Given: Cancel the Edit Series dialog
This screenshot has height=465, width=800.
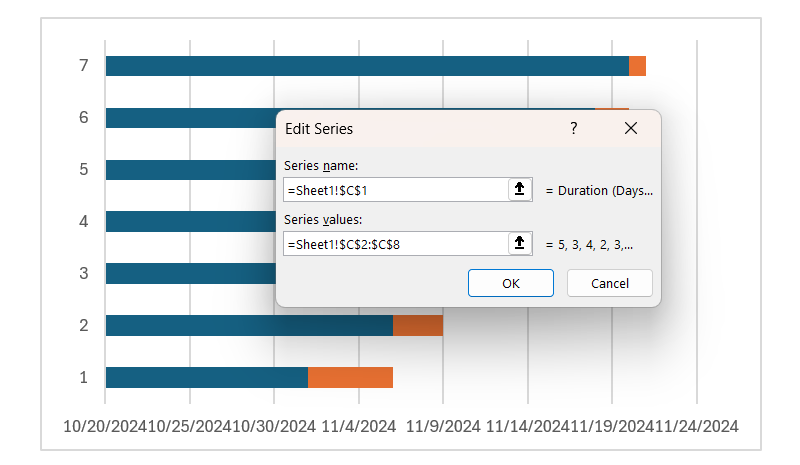Looking at the screenshot, I should [610, 283].
